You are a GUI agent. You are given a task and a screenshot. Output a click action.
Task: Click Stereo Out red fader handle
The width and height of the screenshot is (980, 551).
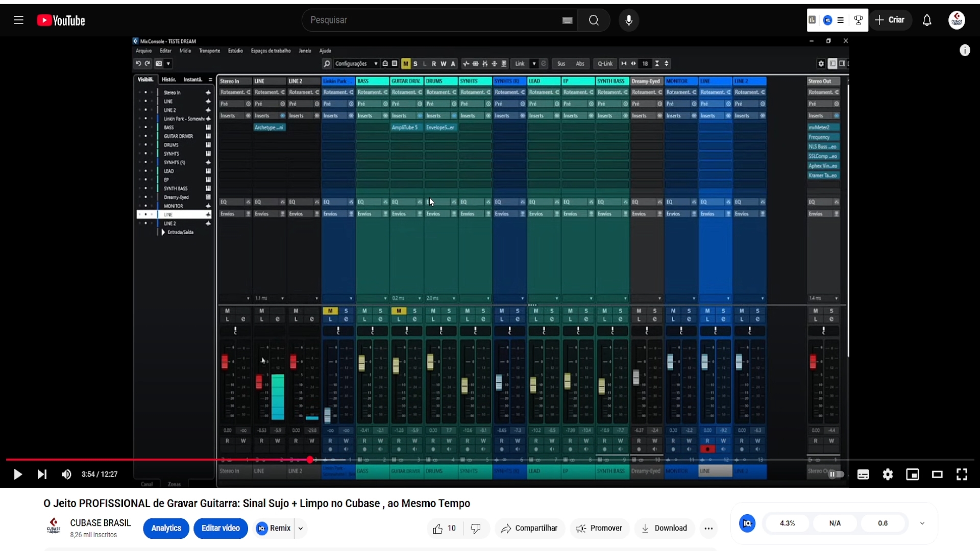[x=813, y=362]
